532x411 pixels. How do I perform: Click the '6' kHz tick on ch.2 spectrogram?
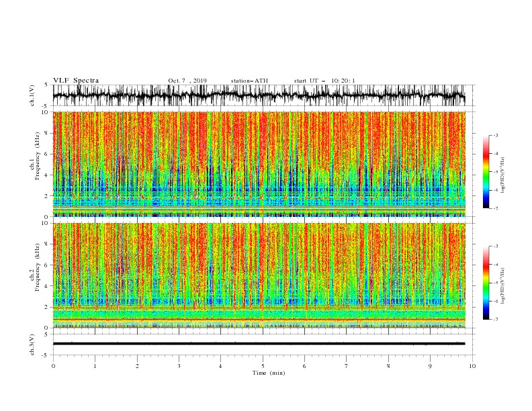click(47, 265)
